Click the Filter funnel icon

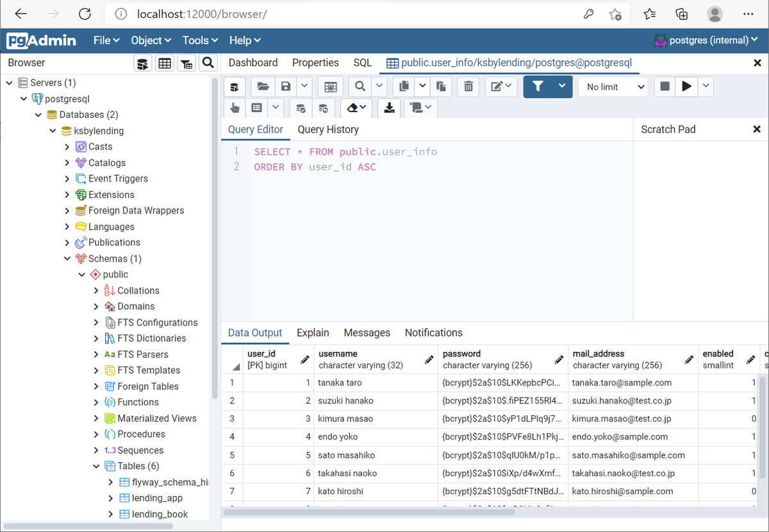point(538,87)
